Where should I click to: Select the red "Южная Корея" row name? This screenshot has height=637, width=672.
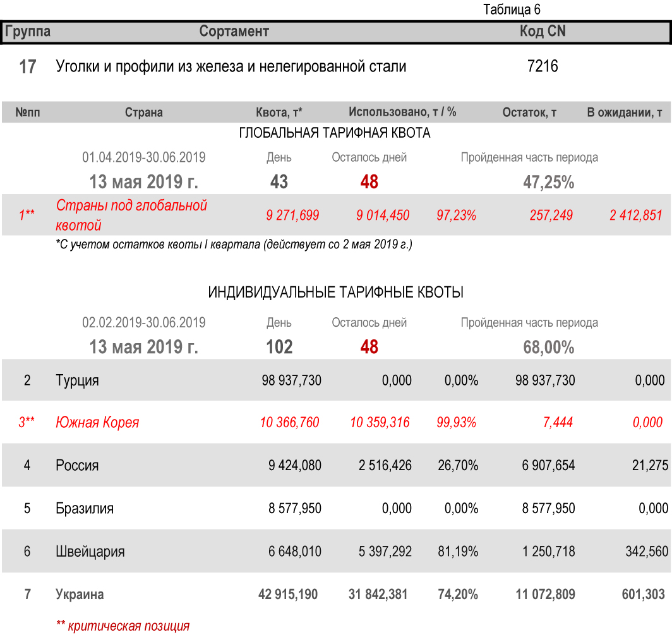pyautogui.click(x=97, y=423)
